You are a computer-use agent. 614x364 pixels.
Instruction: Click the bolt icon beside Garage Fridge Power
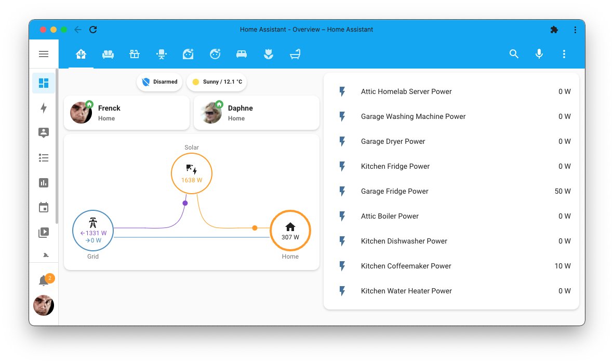tap(342, 192)
